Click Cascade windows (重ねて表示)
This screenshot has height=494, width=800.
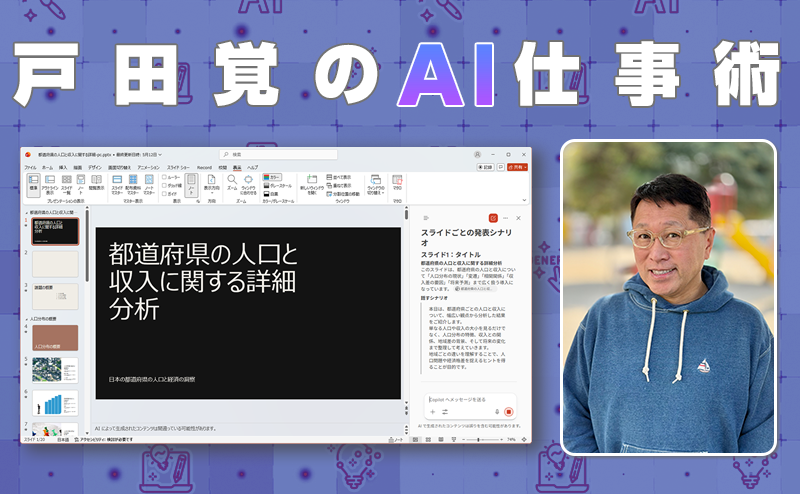(x=339, y=185)
